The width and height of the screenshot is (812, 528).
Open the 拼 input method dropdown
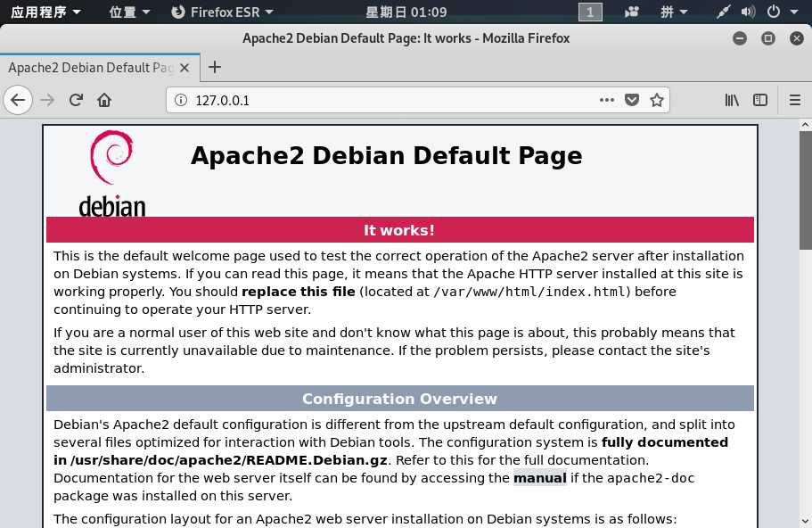[x=674, y=12]
